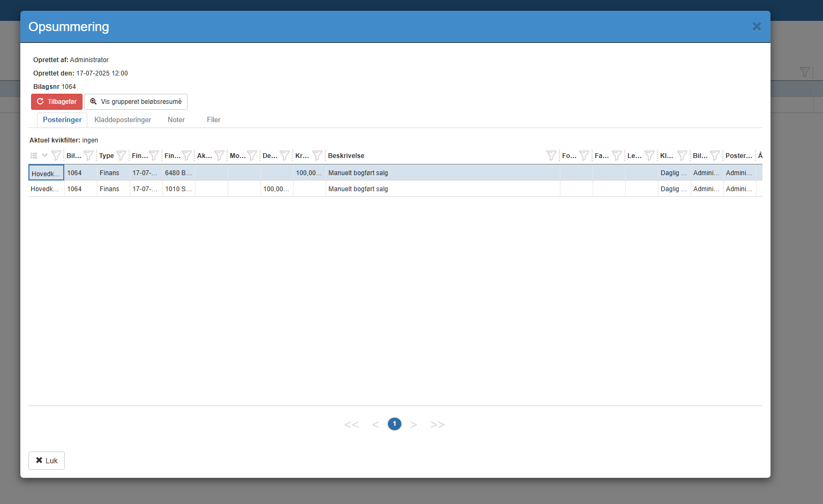Select Hovedk... cell in second row
Image resolution: width=823 pixels, height=504 pixels.
coord(46,189)
